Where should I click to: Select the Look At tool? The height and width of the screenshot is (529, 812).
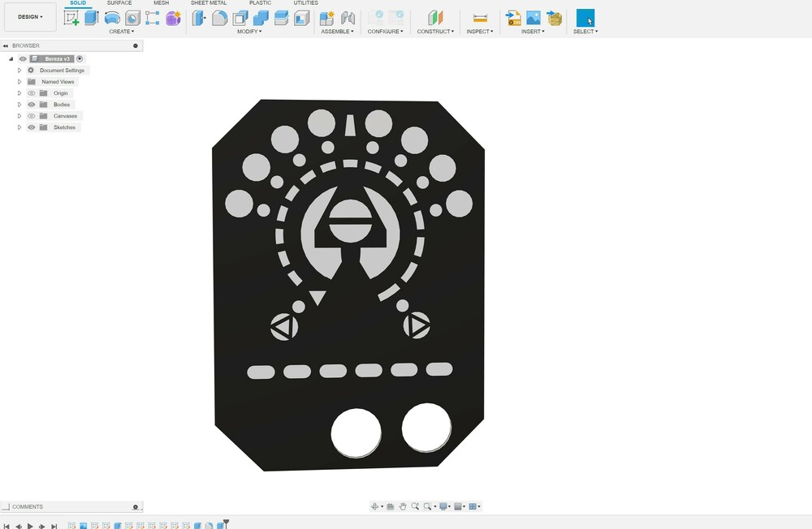pos(391,506)
